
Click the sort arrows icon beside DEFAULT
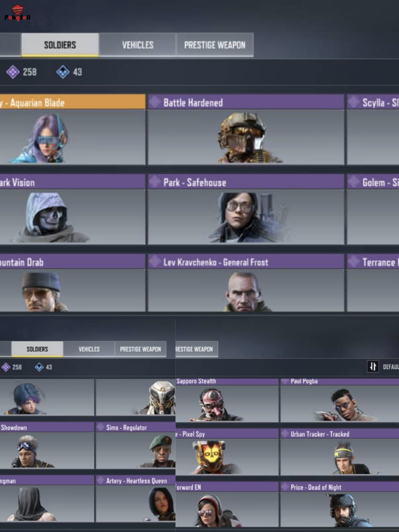(x=373, y=366)
